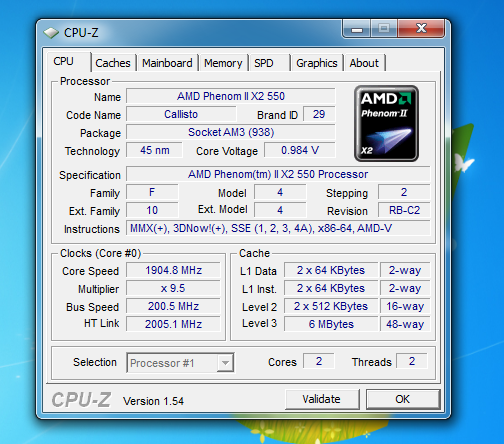Open the Mainboard tab
The image size is (504, 444).
point(167,63)
